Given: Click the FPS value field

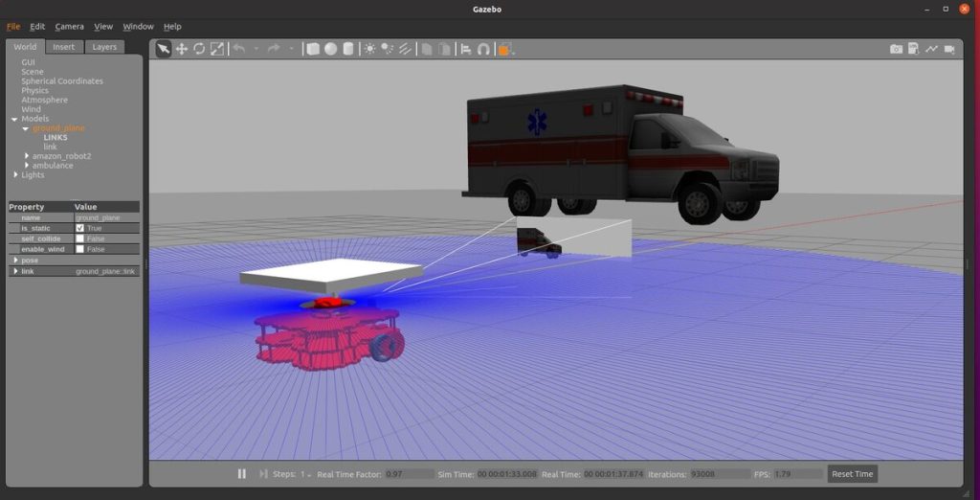Looking at the screenshot, I should click(x=798, y=474).
